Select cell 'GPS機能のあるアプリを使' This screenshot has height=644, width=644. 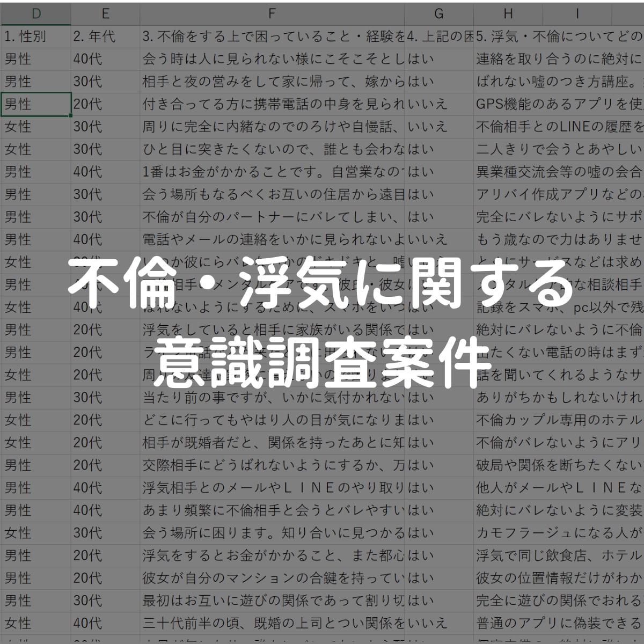559,104
